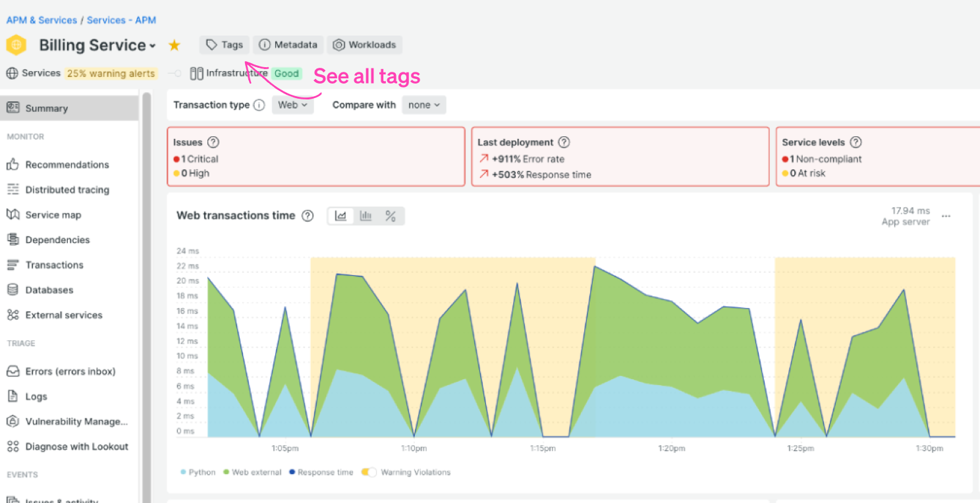Click the Billing Service hexagon entity icon
Viewport: 980px width, 503px height.
click(16, 45)
